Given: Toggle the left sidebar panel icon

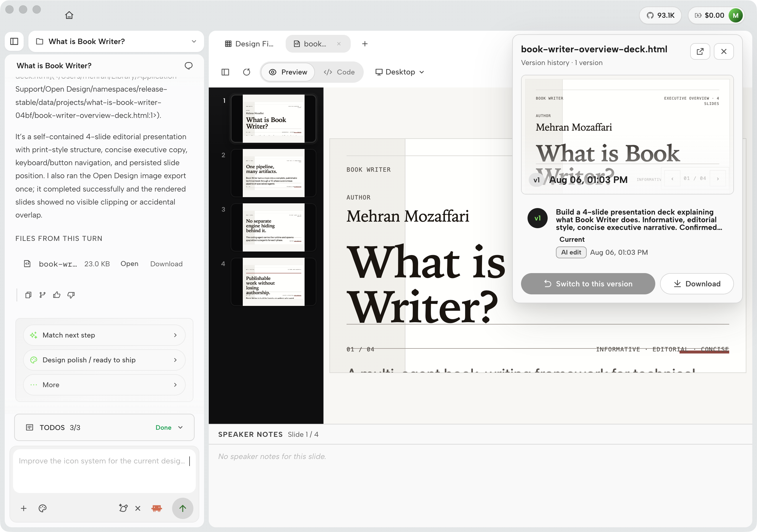Looking at the screenshot, I should pos(14,41).
